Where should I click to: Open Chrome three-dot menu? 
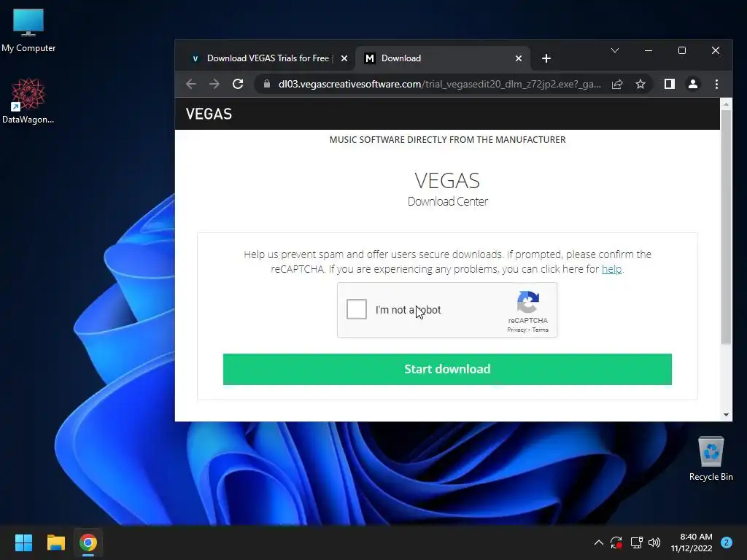[716, 85]
